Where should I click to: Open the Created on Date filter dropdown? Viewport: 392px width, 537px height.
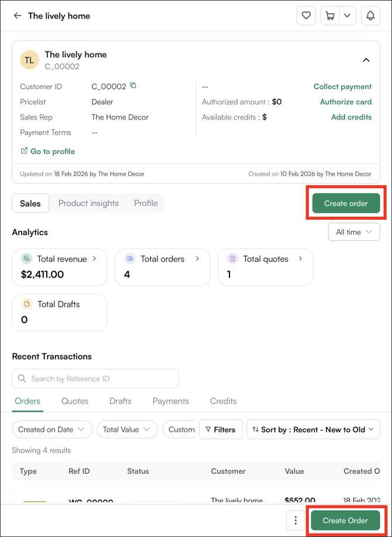click(x=51, y=429)
